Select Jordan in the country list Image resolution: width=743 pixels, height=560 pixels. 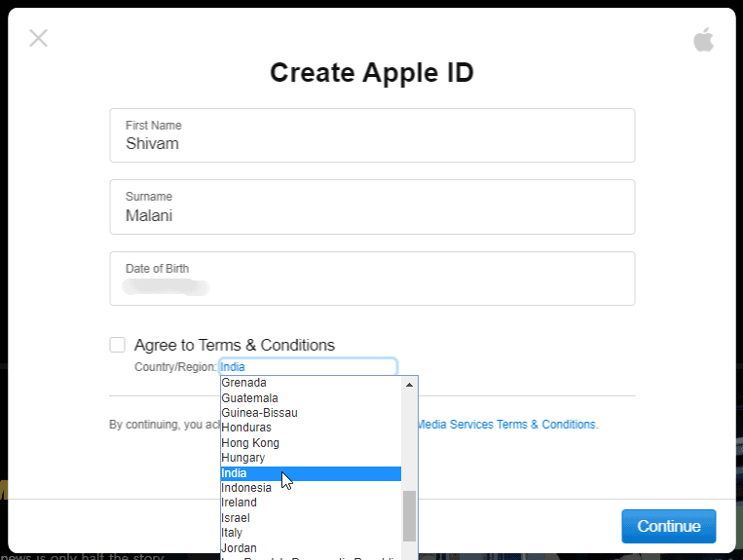[x=311, y=547]
